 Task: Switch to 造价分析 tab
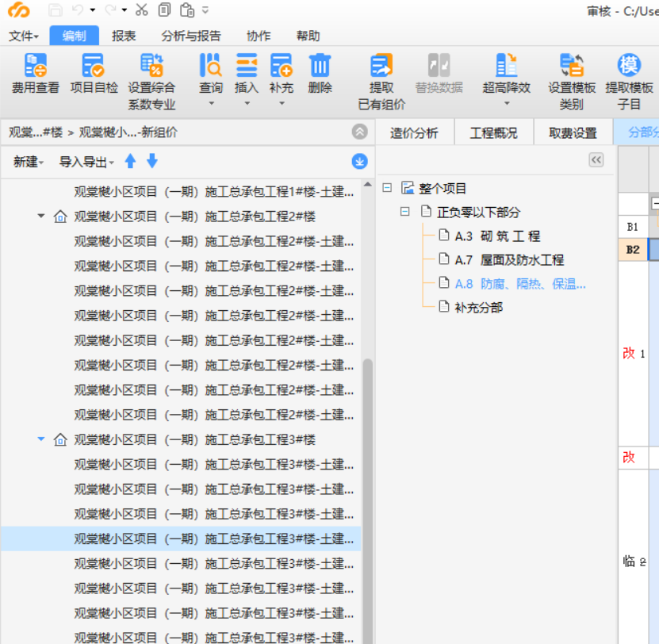(x=415, y=132)
